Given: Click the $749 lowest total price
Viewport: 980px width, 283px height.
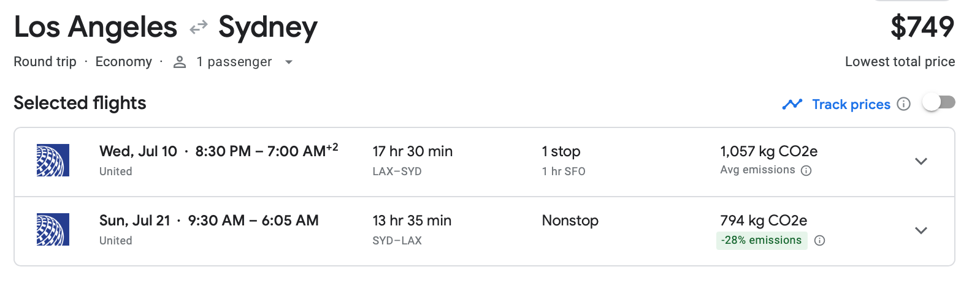Looking at the screenshot, I should click(x=922, y=27).
